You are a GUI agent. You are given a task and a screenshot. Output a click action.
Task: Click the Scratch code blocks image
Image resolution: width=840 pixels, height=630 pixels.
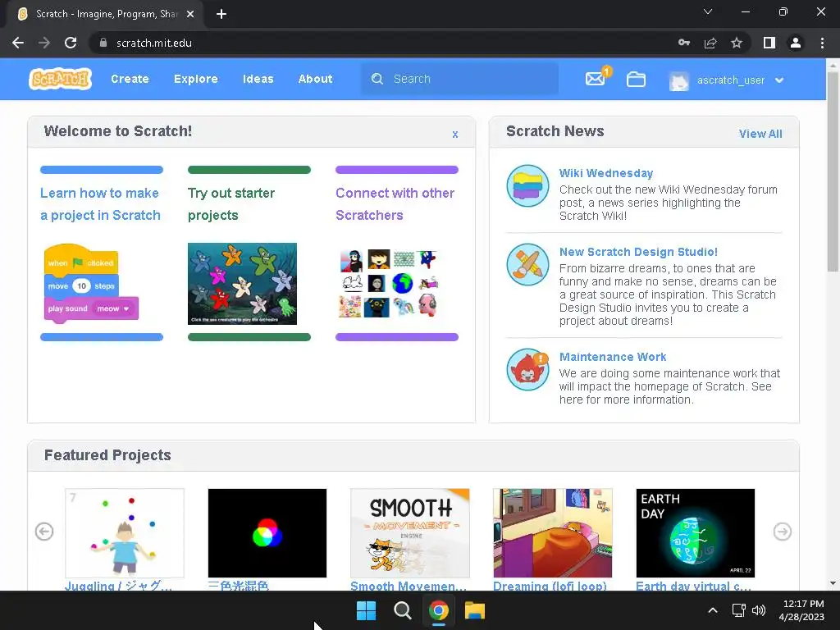(x=91, y=283)
